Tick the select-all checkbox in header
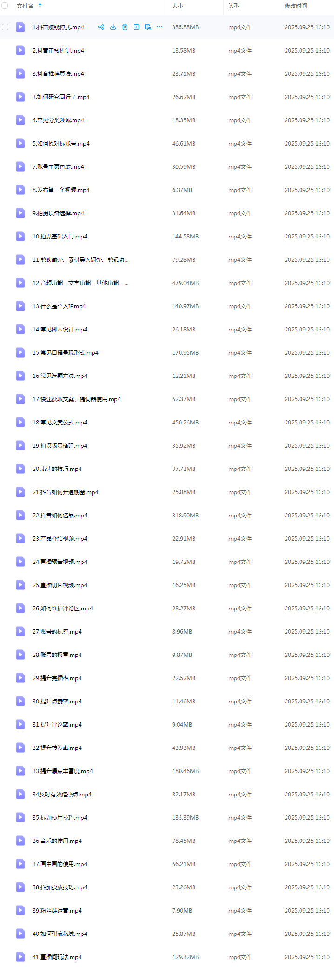Image resolution: width=334 pixels, height=980 pixels. point(5,6)
